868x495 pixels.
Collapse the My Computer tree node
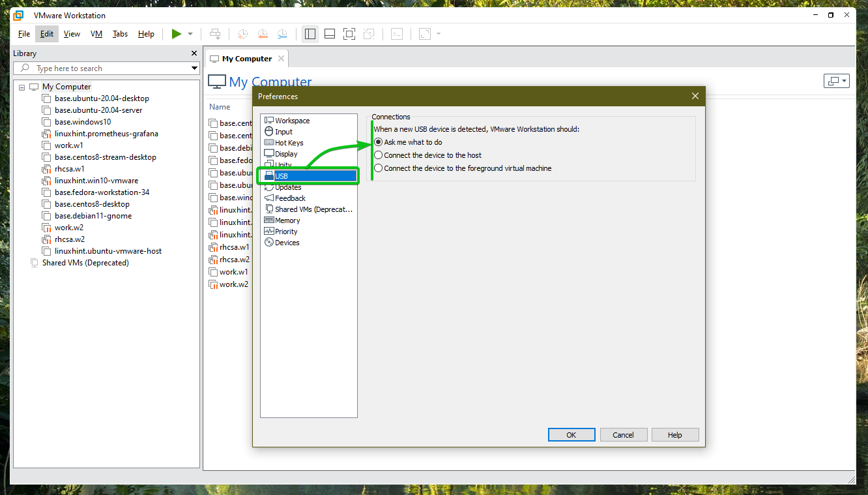click(x=22, y=86)
